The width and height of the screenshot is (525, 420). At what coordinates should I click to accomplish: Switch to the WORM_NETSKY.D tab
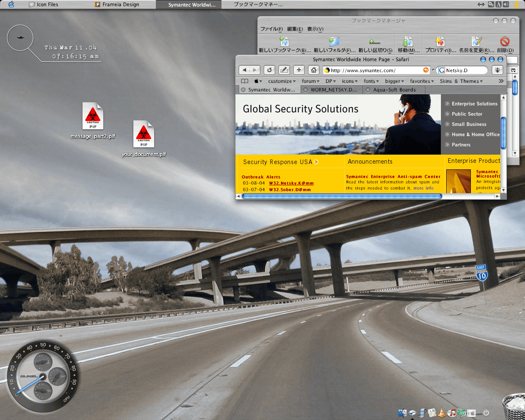331,90
